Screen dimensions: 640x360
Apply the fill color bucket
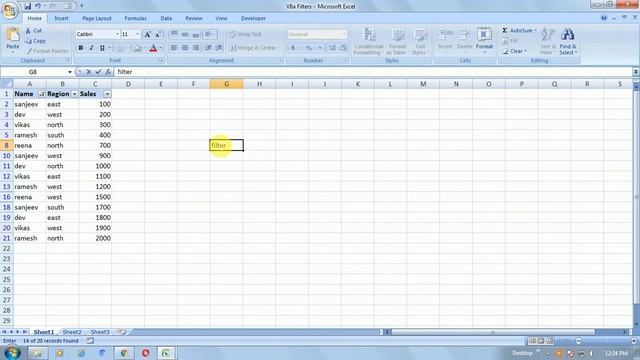click(x=138, y=48)
